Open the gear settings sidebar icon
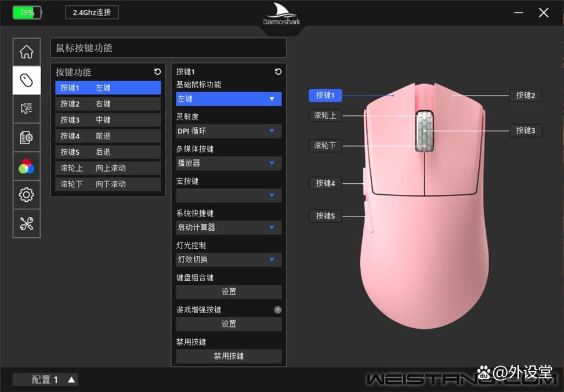This screenshot has height=392, width=564. pyautogui.click(x=26, y=195)
